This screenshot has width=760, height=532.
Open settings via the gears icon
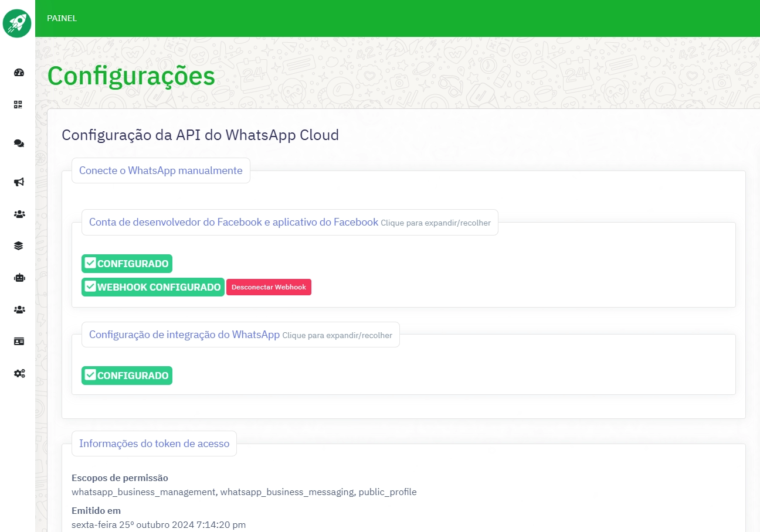click(19, 373)
